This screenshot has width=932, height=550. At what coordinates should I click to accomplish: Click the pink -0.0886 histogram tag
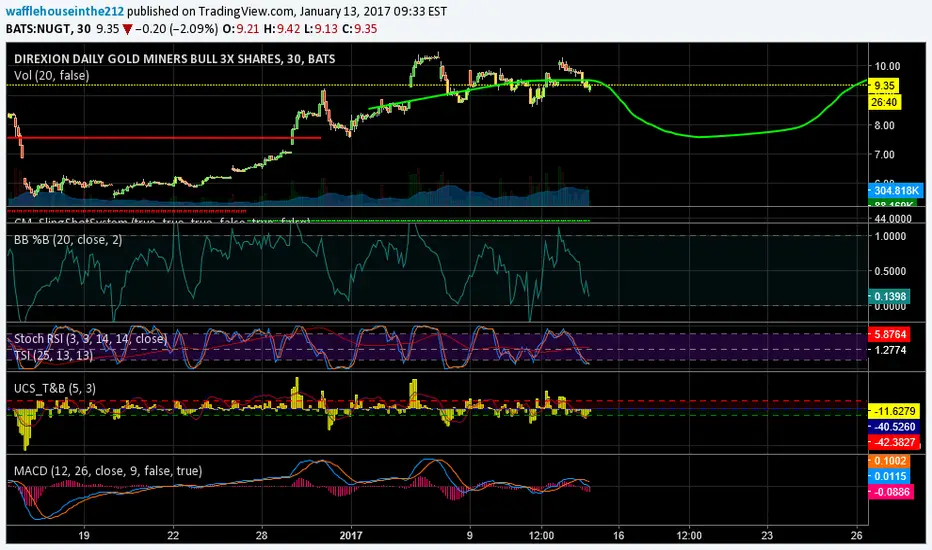[891, 492]
